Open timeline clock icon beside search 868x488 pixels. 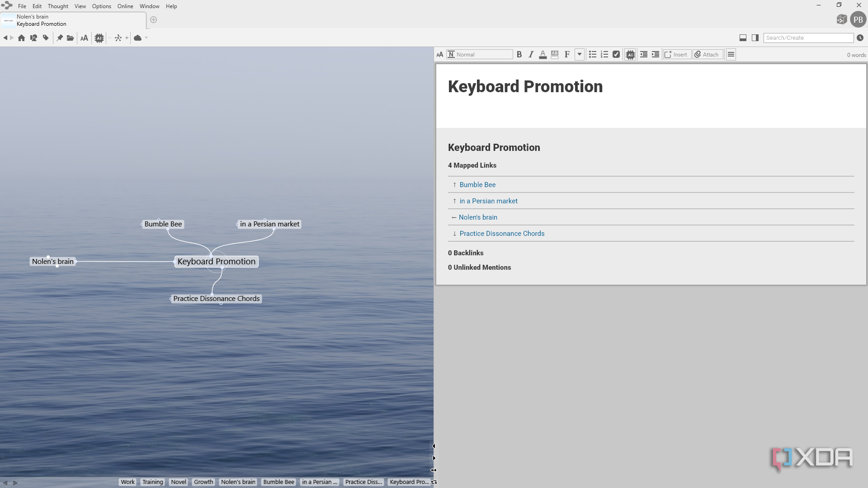(x=860, y=38)
